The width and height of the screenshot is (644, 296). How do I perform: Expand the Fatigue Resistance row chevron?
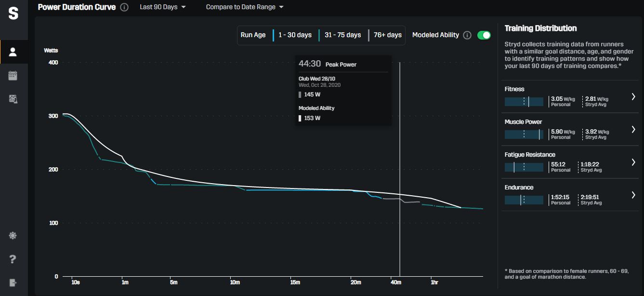(633, 162)
